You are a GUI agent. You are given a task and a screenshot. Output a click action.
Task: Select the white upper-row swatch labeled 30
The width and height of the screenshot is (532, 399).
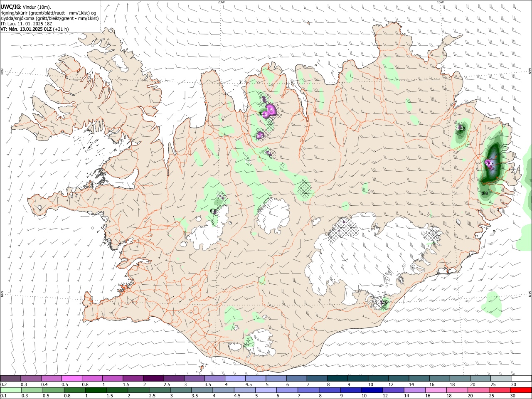click(x=521, y=379)
